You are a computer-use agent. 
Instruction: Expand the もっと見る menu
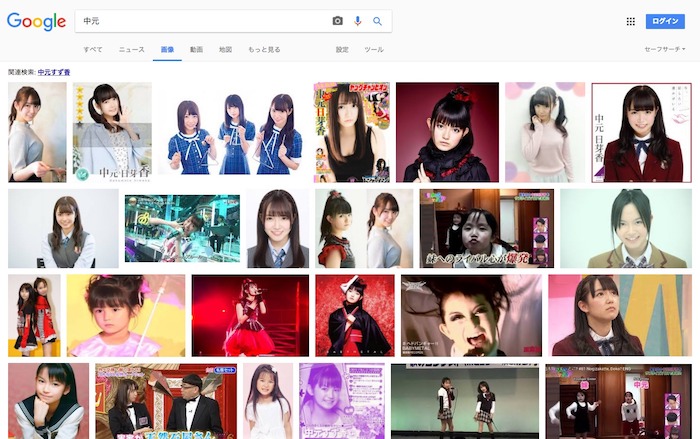click(x=264, y=49)
